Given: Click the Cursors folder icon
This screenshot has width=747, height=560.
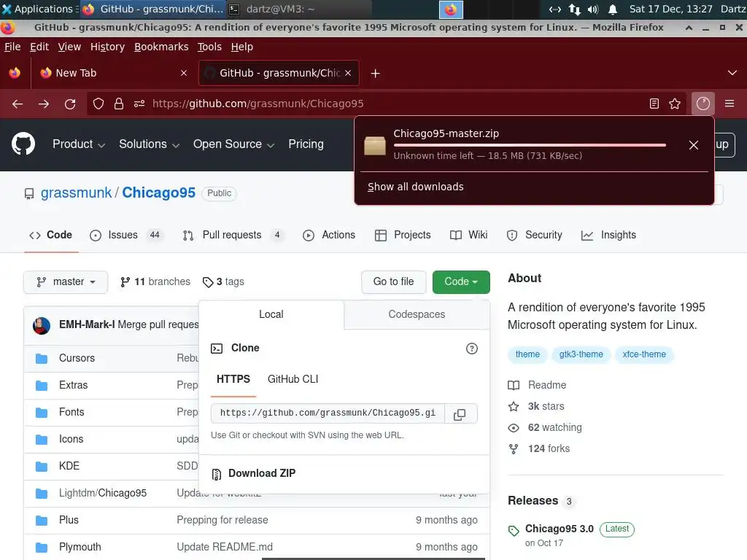Looking at the screenshot, I should pyautogui.click(x=42, y=358).
